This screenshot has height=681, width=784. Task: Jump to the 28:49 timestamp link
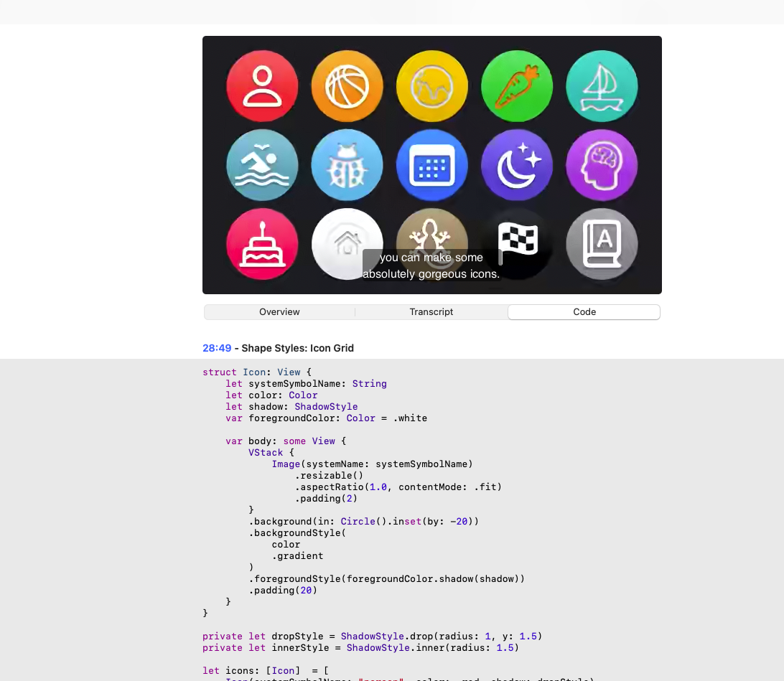pyautogui.click(x=217, y=348)
